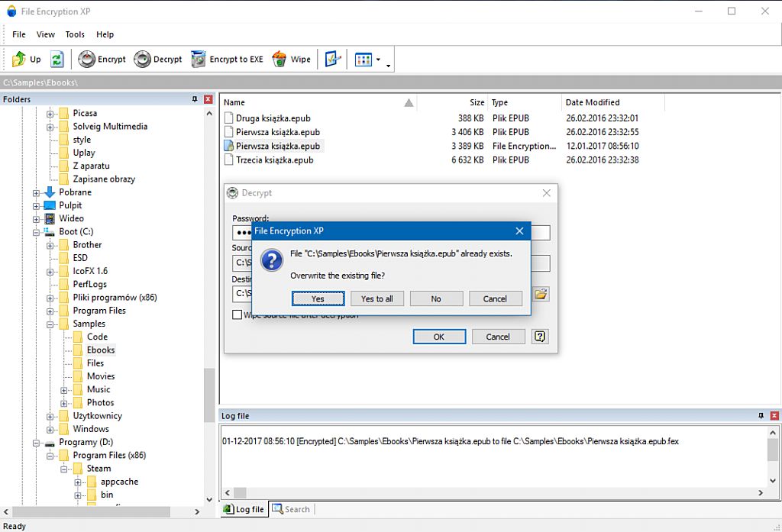Toggle Wipe source file after decryption checkbox
The image size is (782, 532).
coord(237,314)
